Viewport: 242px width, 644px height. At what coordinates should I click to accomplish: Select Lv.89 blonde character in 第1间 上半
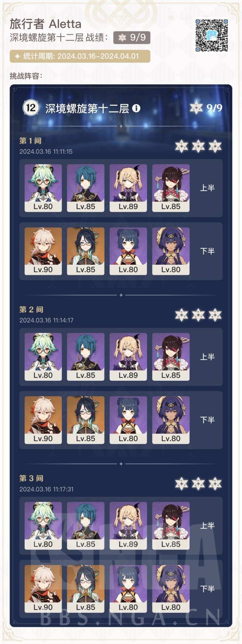[128, 188]
